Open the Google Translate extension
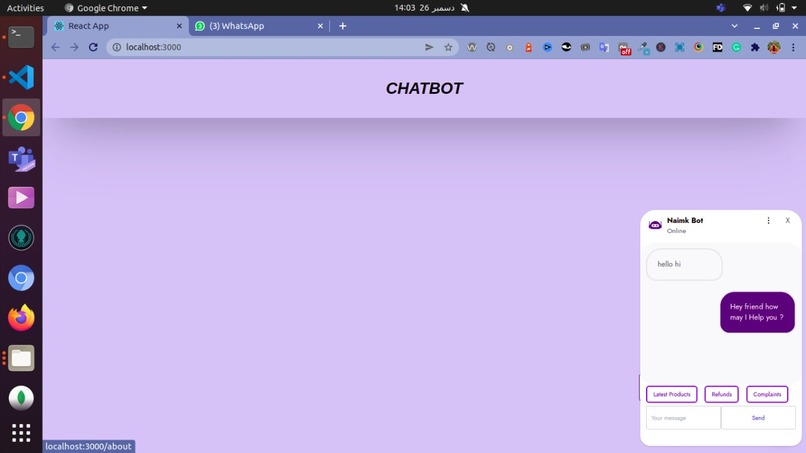 tap(604, 47)
